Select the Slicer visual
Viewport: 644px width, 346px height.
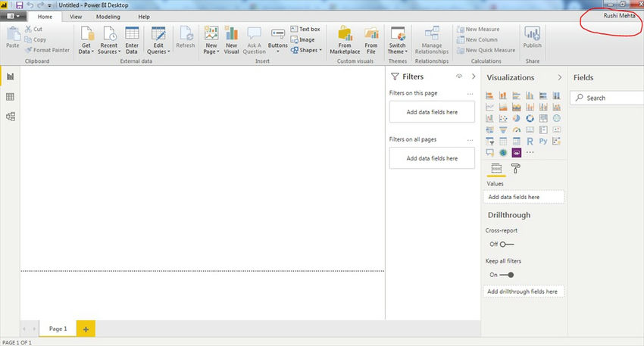(x=489, y=141)
